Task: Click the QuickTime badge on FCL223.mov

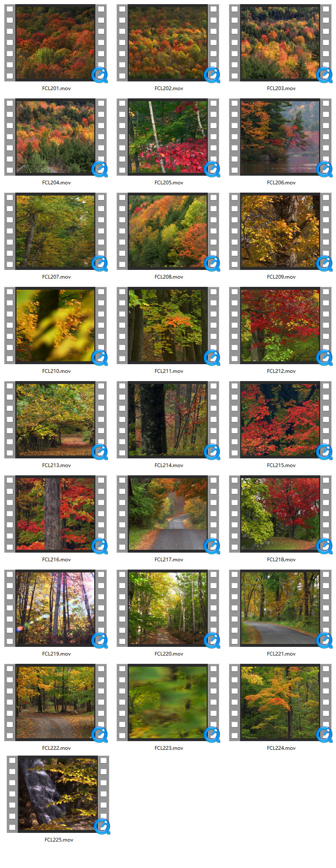Action: click(x=212, y=734)
